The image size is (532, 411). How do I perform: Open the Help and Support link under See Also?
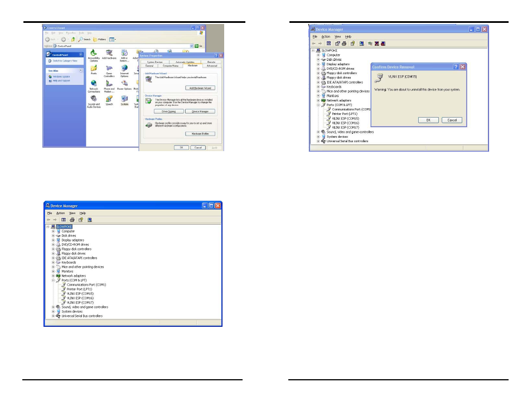pyautogui.click(x=59, y=81)
